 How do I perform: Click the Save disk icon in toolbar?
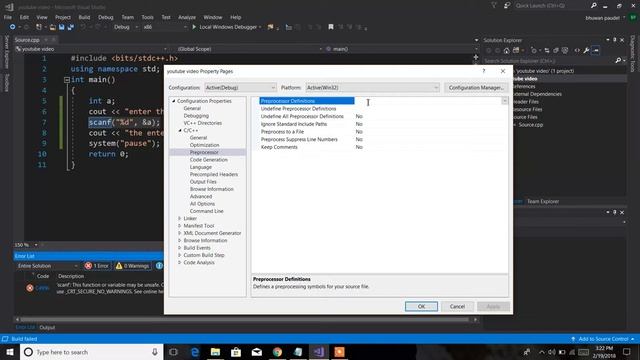click(x=62, y=27)
